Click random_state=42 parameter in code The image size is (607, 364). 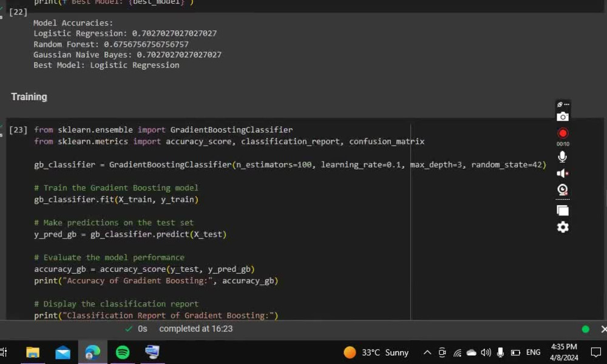[x=506, y=164]
